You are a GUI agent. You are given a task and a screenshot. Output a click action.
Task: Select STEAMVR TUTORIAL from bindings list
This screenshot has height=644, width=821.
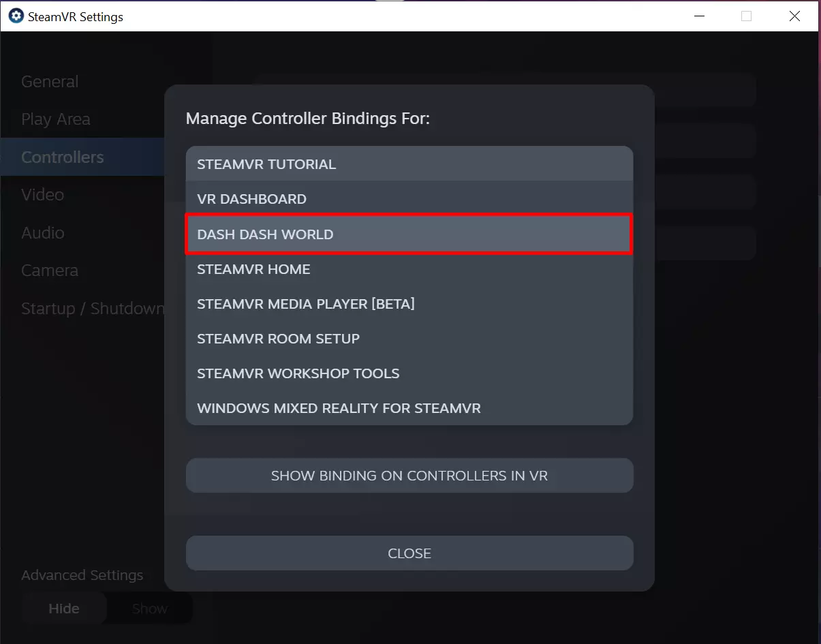409,164
